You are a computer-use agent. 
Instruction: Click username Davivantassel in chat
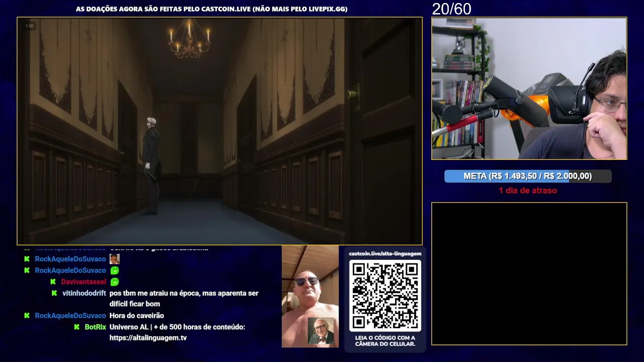pos(84,282)
